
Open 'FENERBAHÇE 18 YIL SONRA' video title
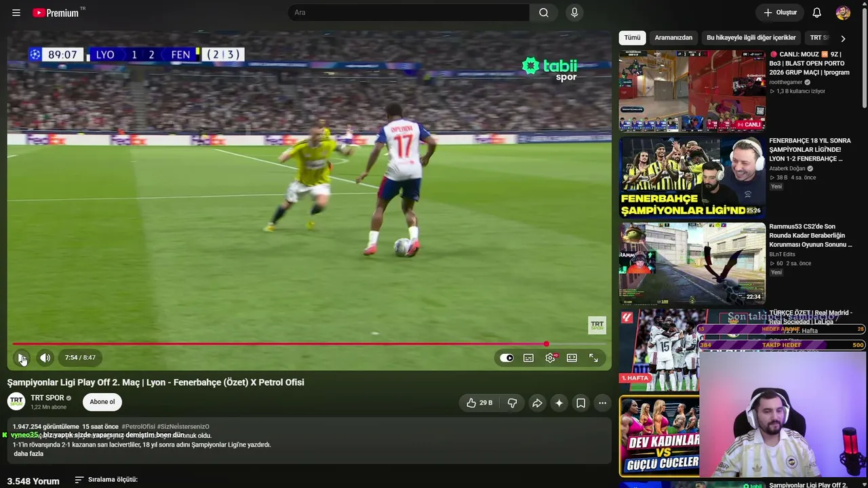click(x=810, y=150)
